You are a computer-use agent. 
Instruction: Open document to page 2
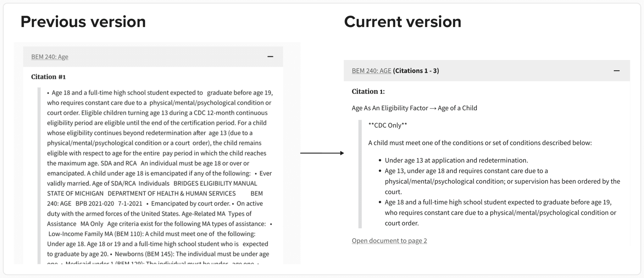pos(389,240)
